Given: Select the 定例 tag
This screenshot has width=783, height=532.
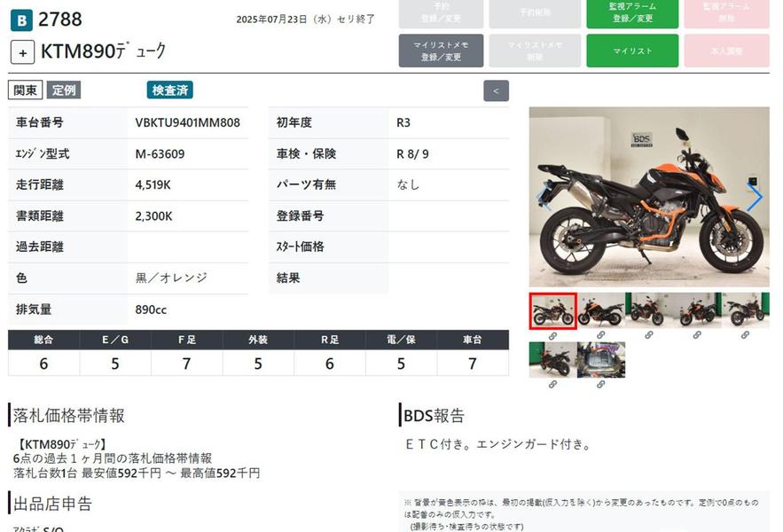Looking at the screenshot, I should 64,90.
